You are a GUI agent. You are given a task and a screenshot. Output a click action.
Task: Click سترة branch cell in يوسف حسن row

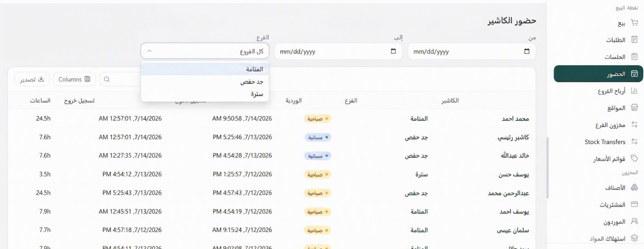421,175
